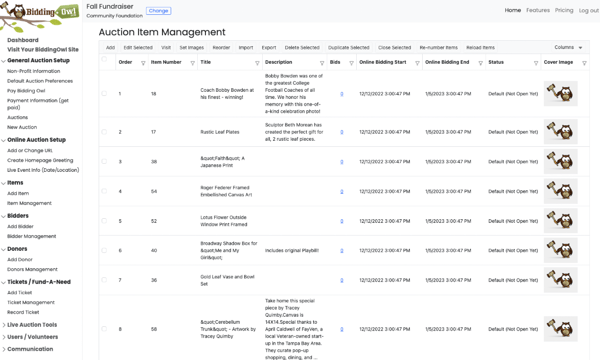Check the select-all checkbox in table header
Screen dimensions: 600x360
tap(104, 59)
